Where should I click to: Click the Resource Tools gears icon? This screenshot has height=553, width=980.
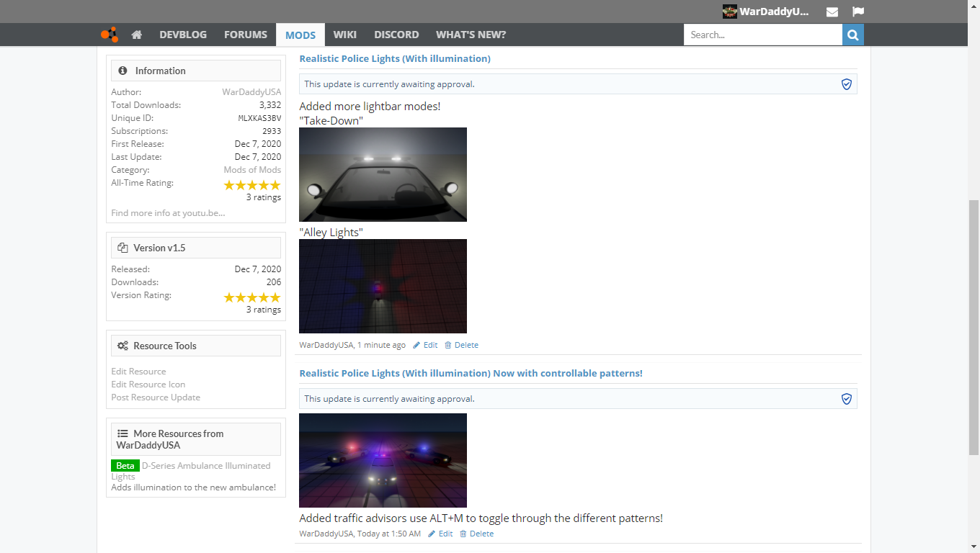[123, 346]
